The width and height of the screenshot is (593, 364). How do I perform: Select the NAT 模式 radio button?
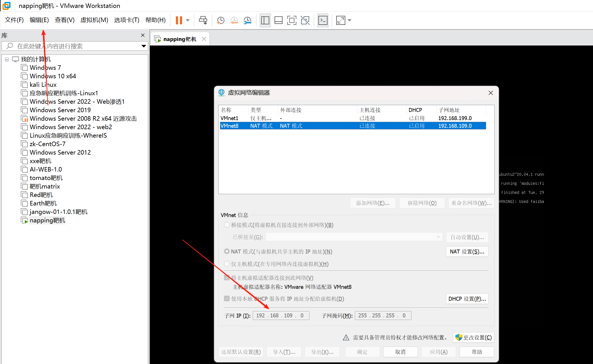click(227, 252)
